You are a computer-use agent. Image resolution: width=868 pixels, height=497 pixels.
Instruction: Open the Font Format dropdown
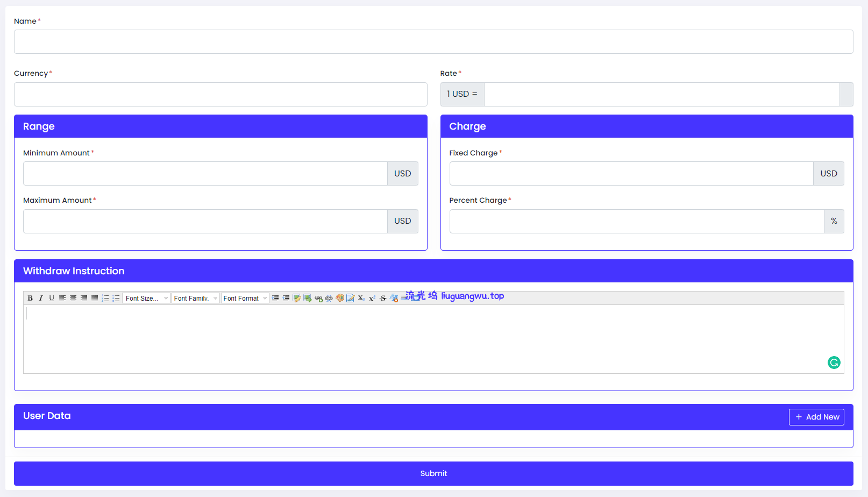tap(245, 299)
